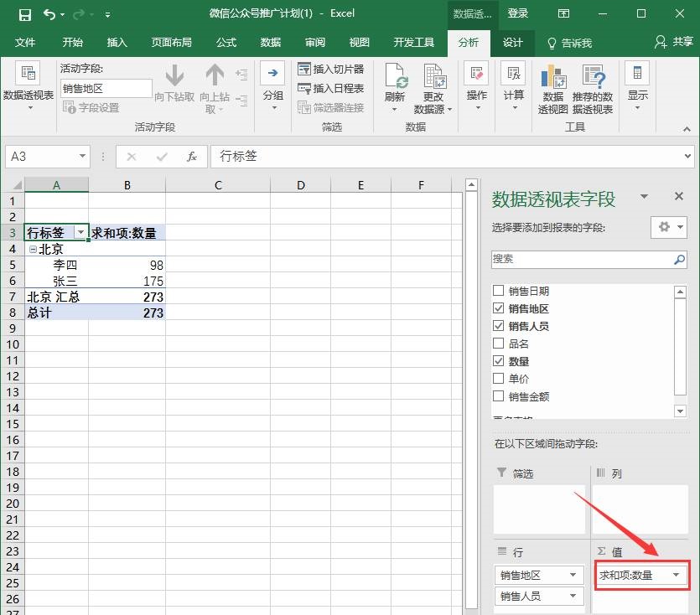Screen dimensions: 700x615
Task: Switch to the 设计 ribbon tab
Action: click(512, 43)
